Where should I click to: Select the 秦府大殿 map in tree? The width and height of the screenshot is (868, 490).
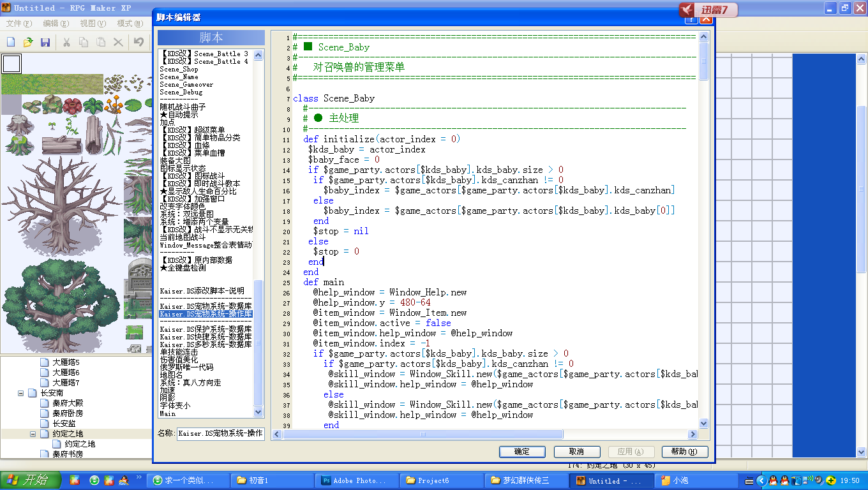(68, 403)
